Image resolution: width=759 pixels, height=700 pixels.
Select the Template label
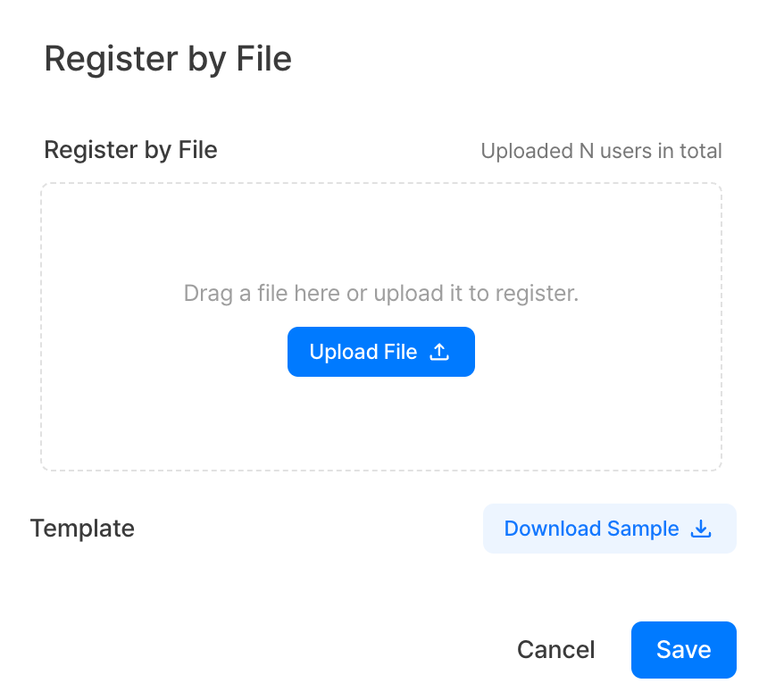click(x=82, y=529)
